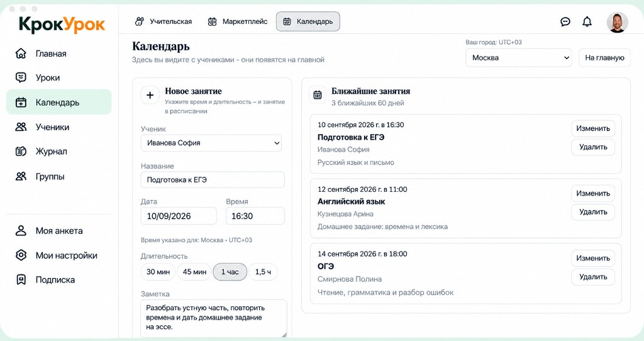The width and height of the screenshot is (644, 341).
Task: Open the Ученик dropdown Иванова София
Action: (x=211, y=143)
